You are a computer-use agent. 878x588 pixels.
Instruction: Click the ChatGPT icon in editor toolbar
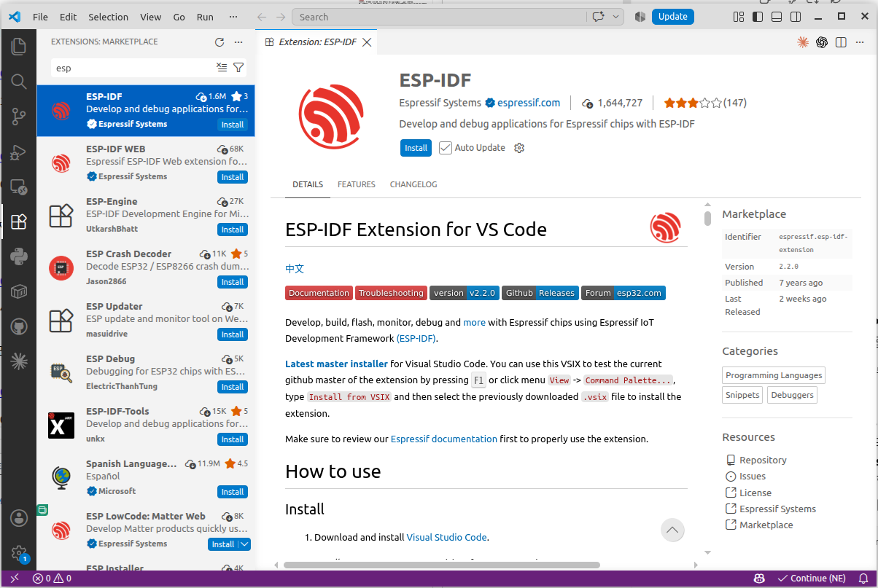(822, 42)
